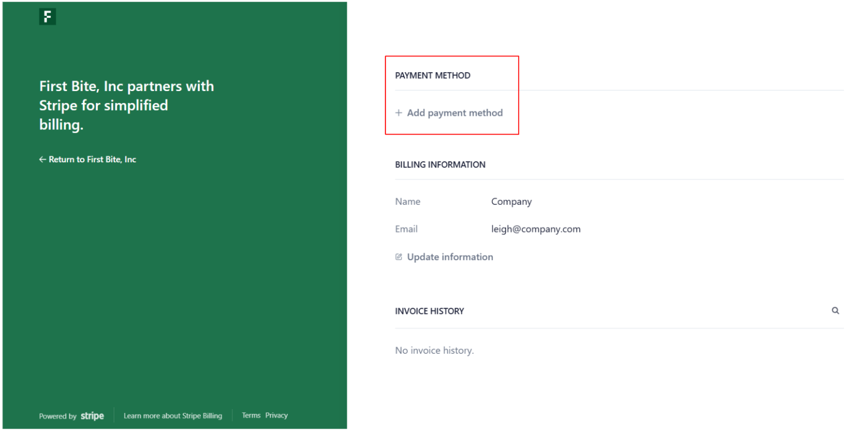
Task: Open the invoice history search icon
Action: pyautogui.click(x=835, y=311)
